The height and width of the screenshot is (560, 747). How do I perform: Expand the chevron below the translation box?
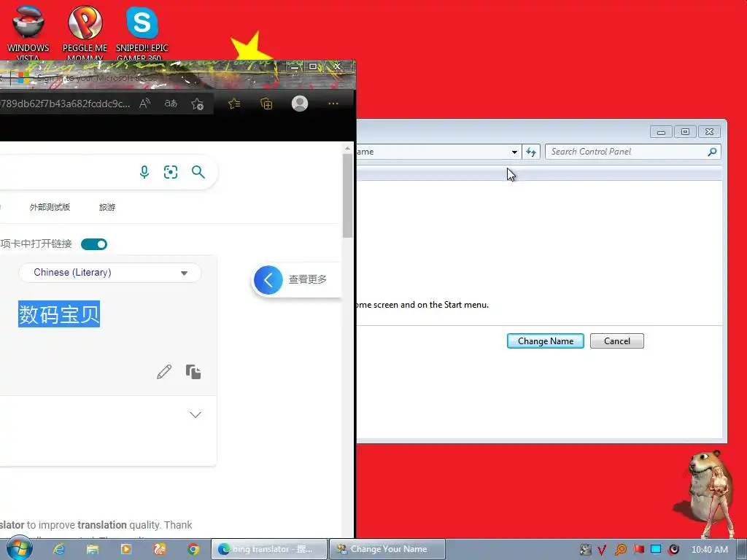[196, 415]
